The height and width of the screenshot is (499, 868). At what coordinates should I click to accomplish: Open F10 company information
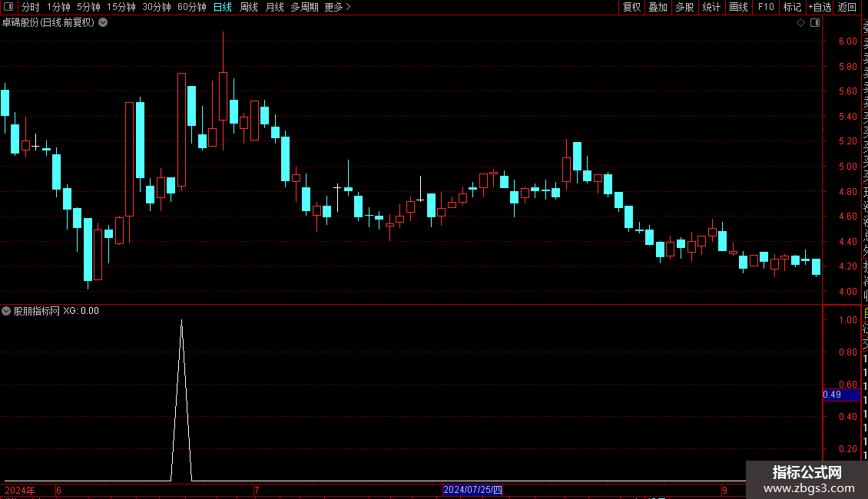coord(766,7)
